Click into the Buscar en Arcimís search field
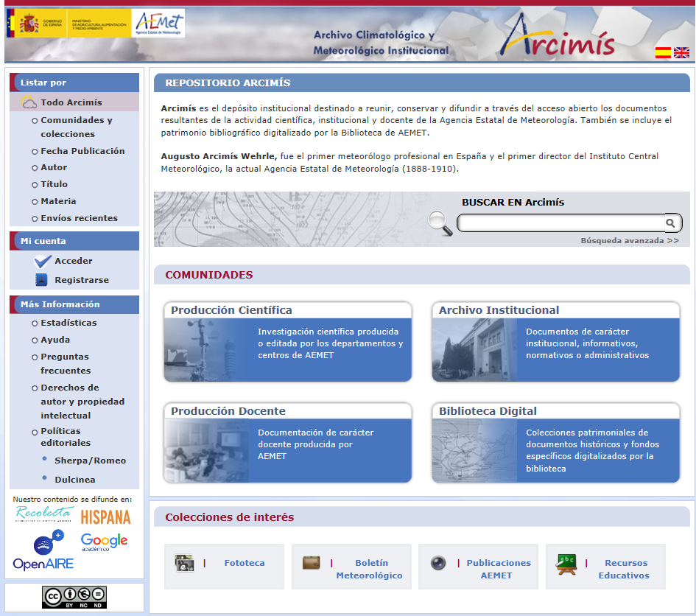This screenshot has height=616, width=696. [x=561, y=223]
